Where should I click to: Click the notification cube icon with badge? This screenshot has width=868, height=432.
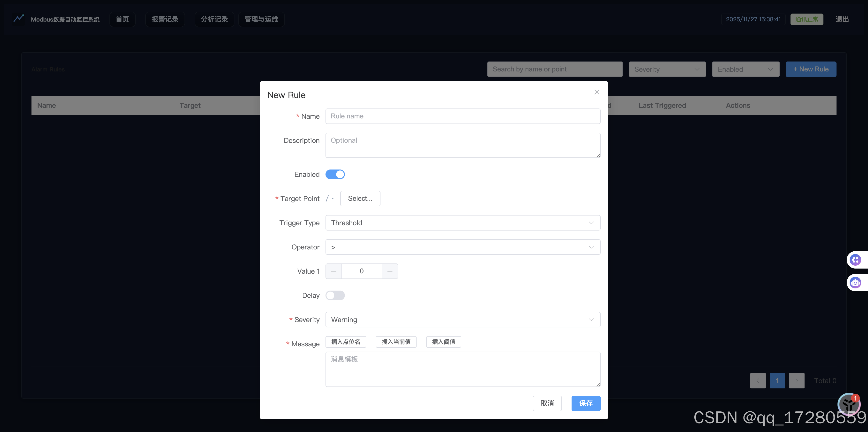coord(848,404)
